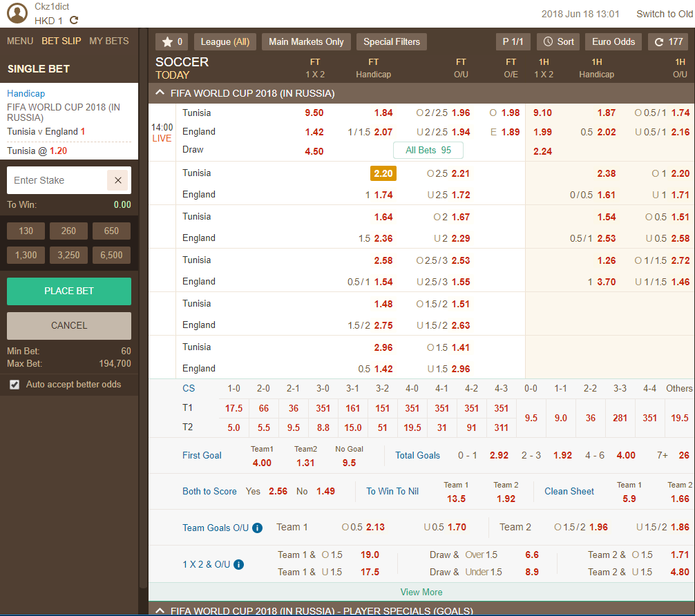Select Team 2 & U1.5 odds 4.80
695x616 pixels.
coord(680,572)
